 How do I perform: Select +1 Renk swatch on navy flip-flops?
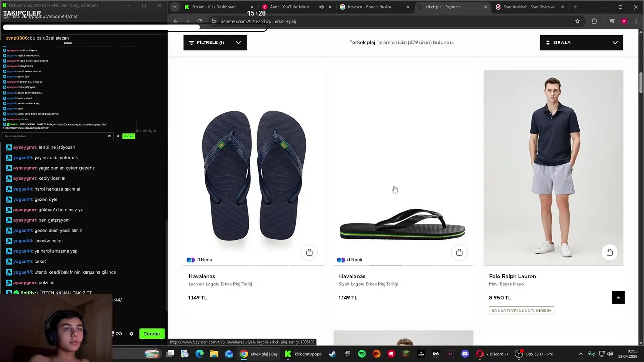(200, 260)
